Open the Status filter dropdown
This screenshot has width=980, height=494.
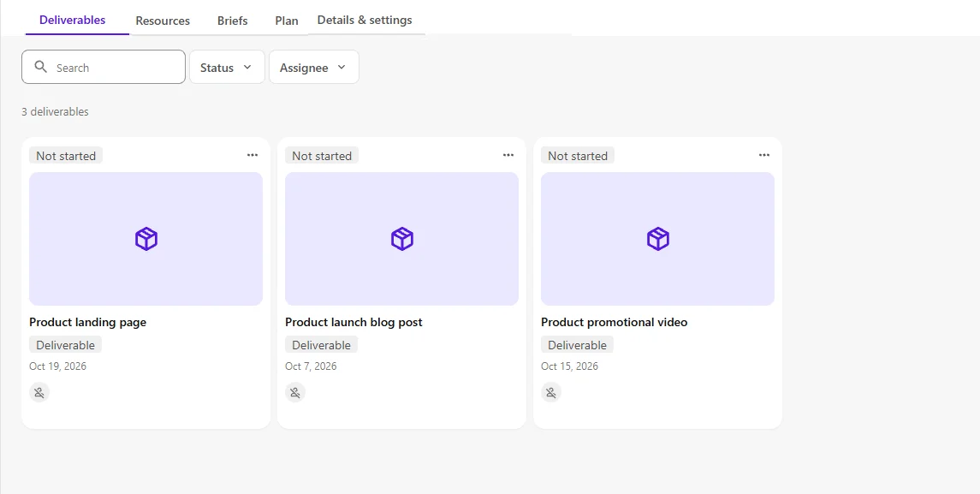point(227,67)
